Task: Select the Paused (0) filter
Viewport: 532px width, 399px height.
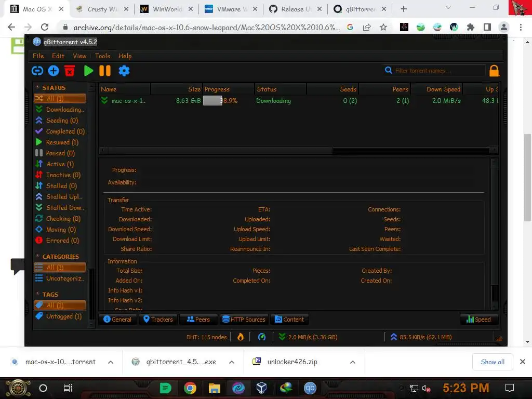Action: point(60,153)
